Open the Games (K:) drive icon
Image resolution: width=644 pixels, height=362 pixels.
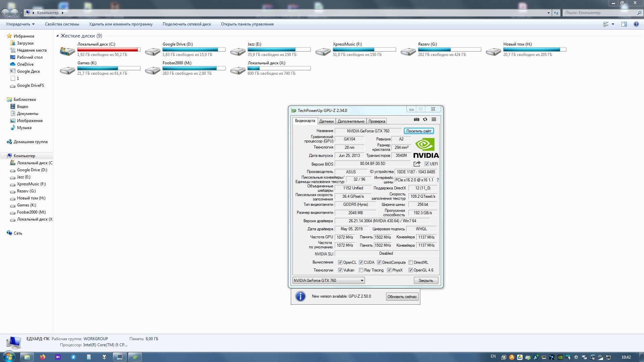[67, 70]
